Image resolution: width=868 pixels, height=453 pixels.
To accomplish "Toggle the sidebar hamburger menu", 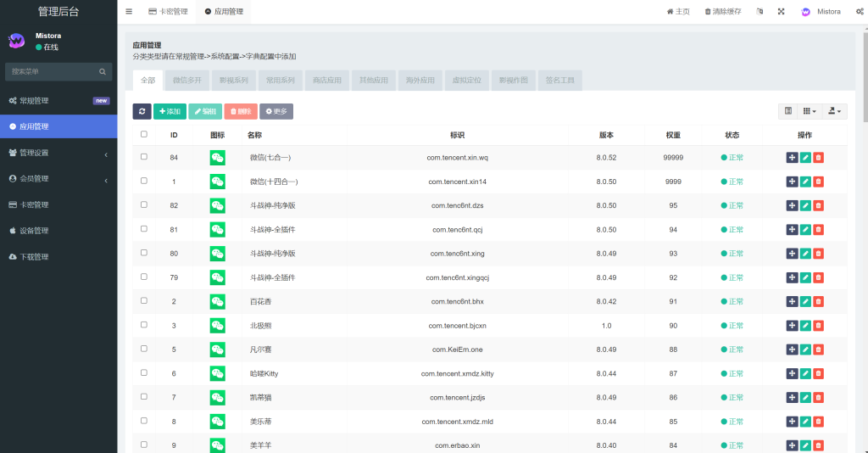I will click(129, 11).
